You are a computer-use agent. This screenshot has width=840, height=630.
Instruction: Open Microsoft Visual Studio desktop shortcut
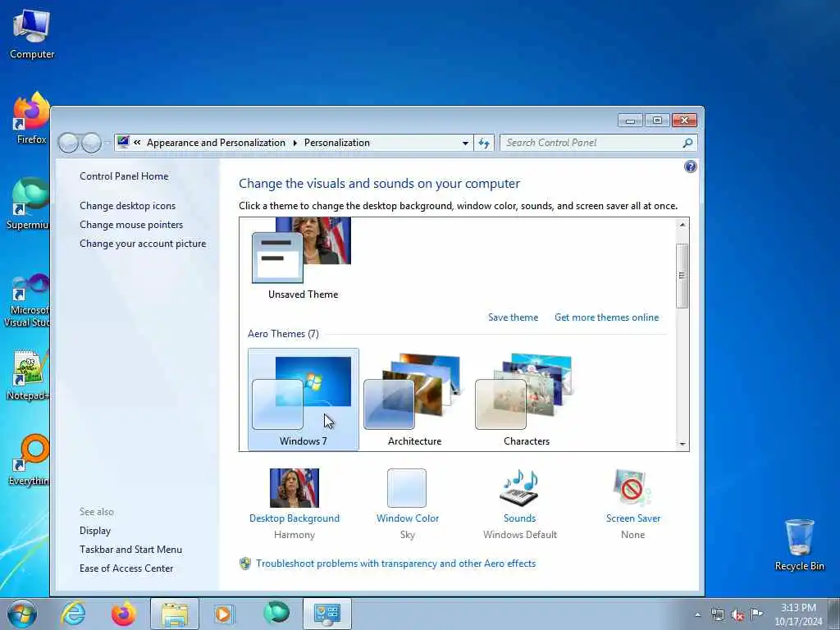click(28, 300)
